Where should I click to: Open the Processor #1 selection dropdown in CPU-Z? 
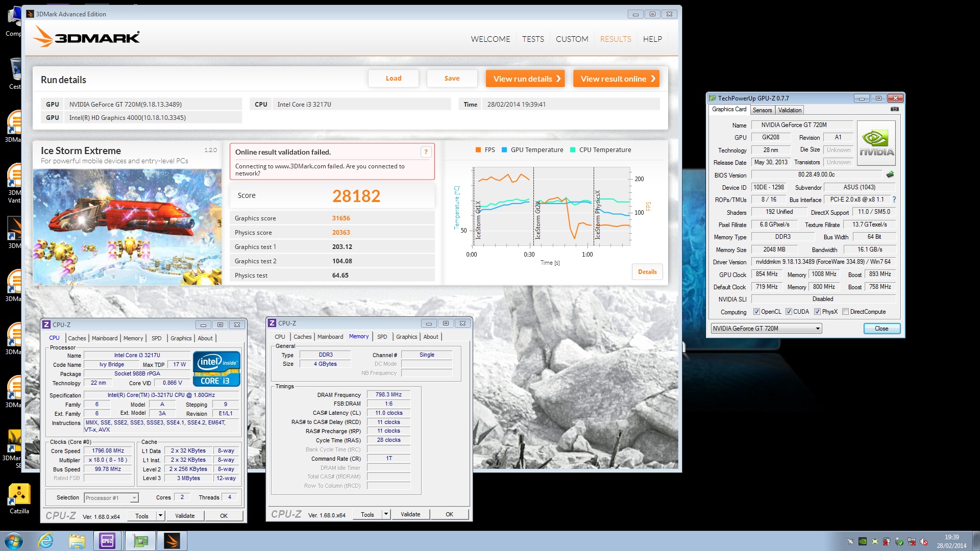click(x=111, y=497)
